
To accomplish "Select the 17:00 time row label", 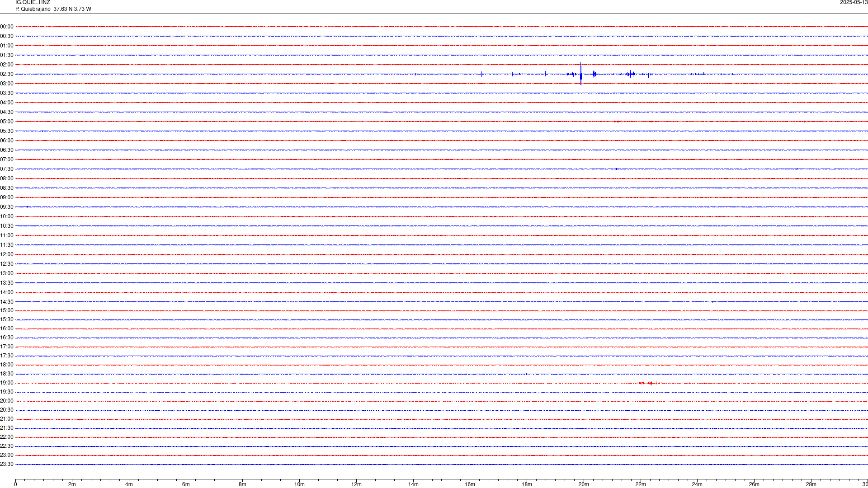I will (7, 347).
